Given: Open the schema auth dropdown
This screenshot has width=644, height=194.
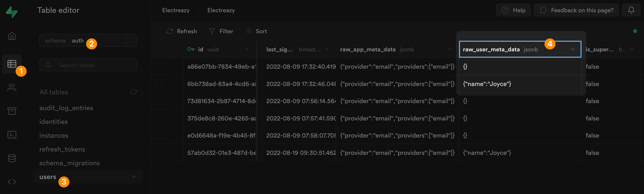Looking at the screenshot, I should coord(88,40).
